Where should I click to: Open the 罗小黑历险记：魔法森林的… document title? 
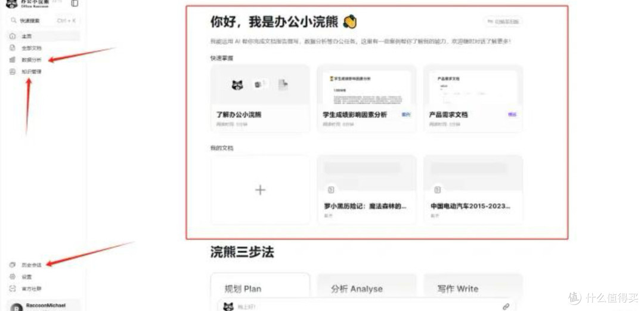[365, 206]
